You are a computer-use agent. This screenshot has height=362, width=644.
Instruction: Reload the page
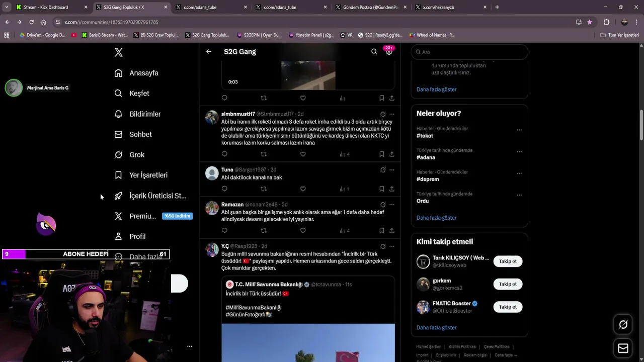click(31, 22)
